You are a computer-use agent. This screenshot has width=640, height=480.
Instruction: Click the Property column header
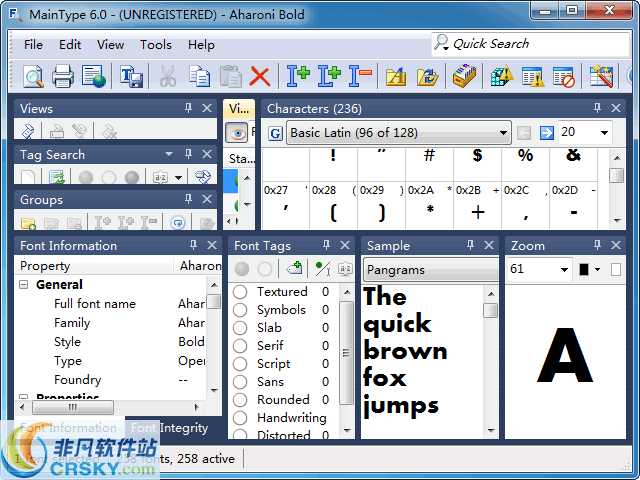click(94, 266)
